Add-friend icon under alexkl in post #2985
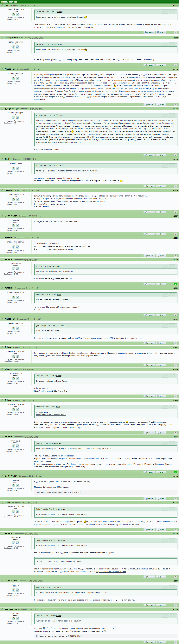The image size is (179, 644). tap(14, 168)
